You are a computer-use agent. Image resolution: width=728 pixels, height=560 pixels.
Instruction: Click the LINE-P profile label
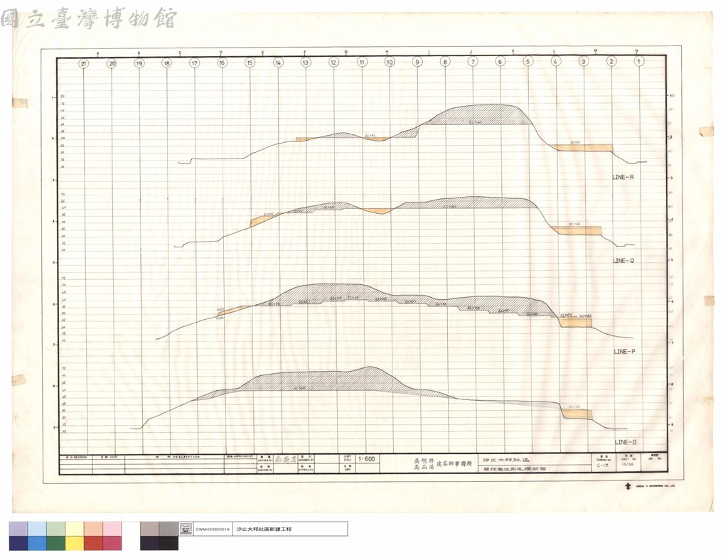click(x=624, y=352)
